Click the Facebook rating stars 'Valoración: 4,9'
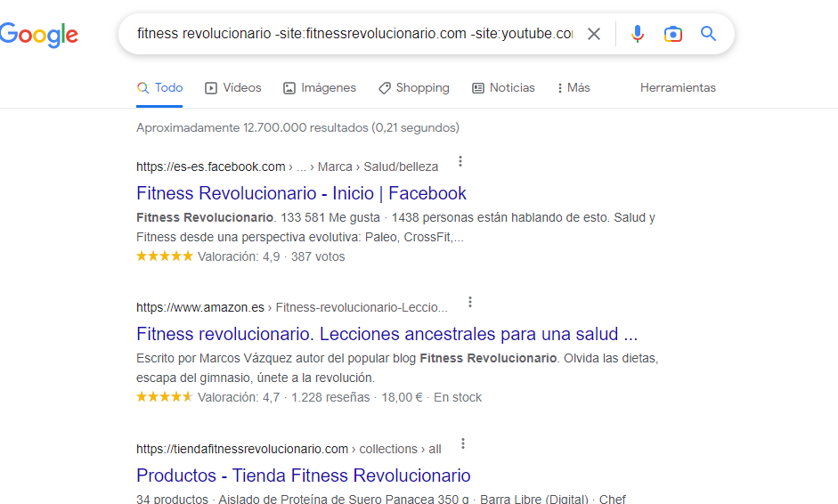Screen dimensions: 838x504 point(207,256)
